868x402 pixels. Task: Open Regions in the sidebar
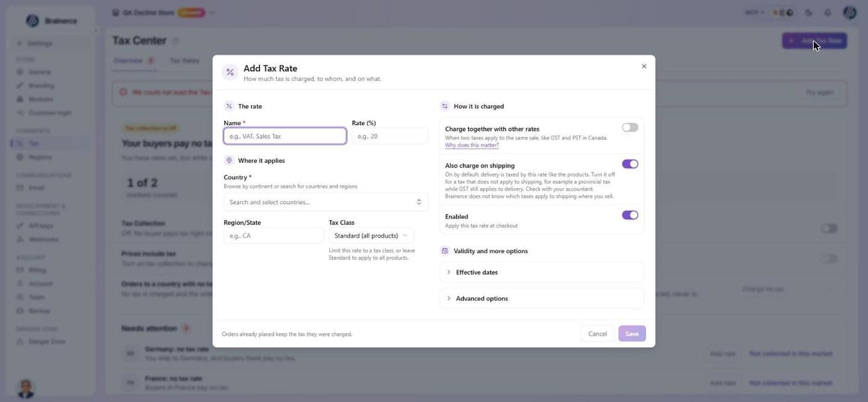pos(40,157)
